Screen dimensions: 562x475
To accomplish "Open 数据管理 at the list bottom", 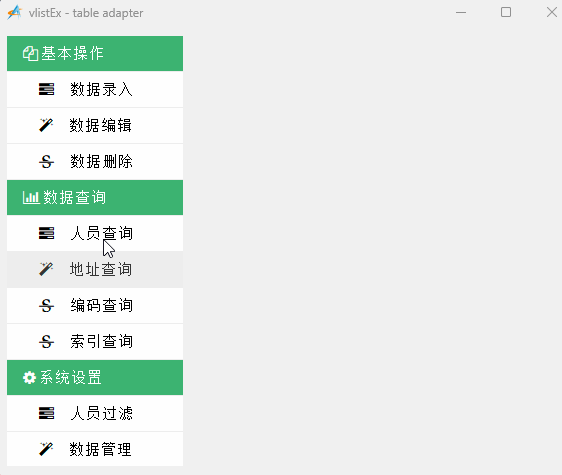I will [95, 449].
